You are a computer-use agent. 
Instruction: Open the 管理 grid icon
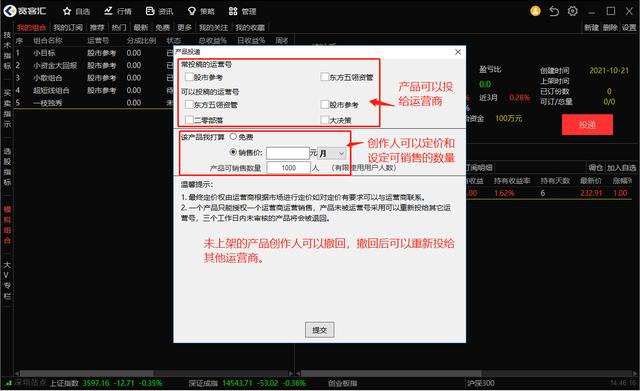pyautogui.click(x=233, y=11)
